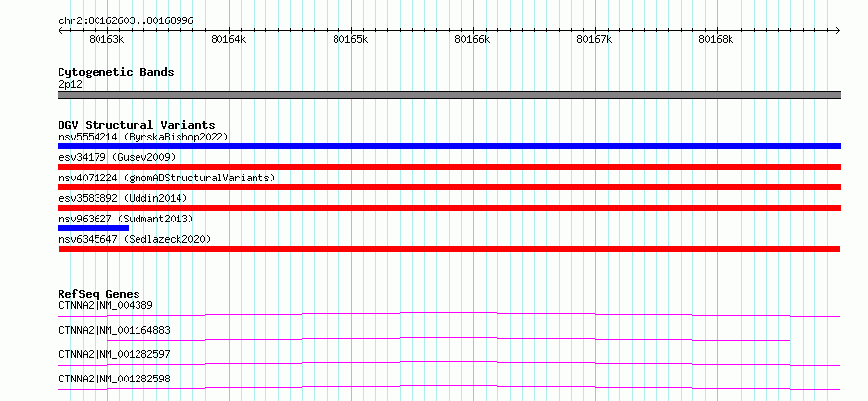Viewport: 868px width, 401px height.
Task: Click the nsv5554214 blue variant bar
Action: (449, 146)
